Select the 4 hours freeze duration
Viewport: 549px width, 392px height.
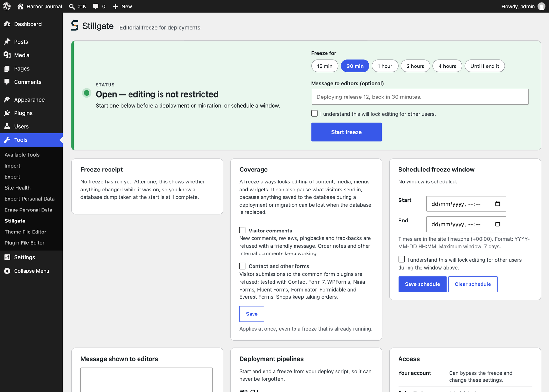click(447, 66)
